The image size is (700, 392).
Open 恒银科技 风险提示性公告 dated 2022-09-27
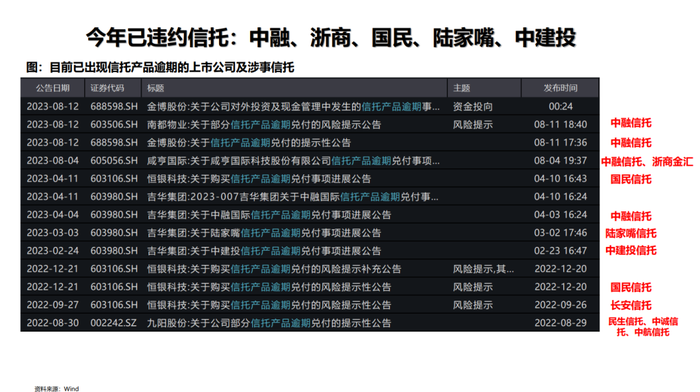coord(269,305)
